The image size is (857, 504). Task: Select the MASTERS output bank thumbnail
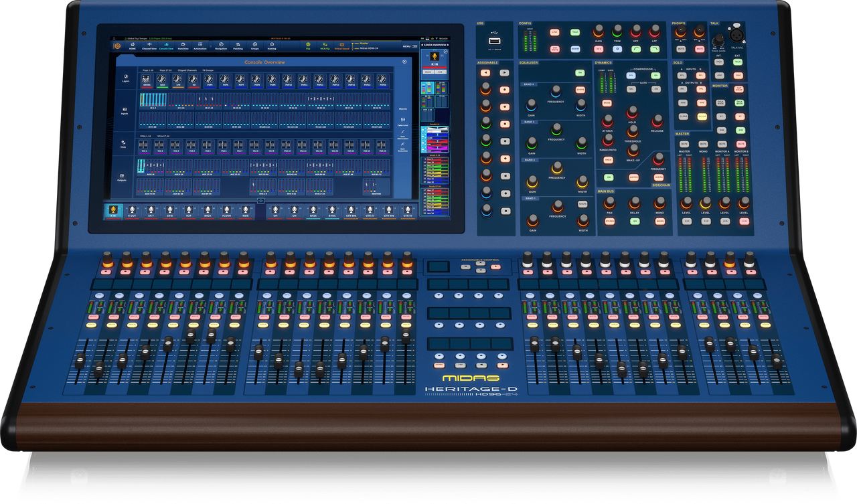pos(377,187)
